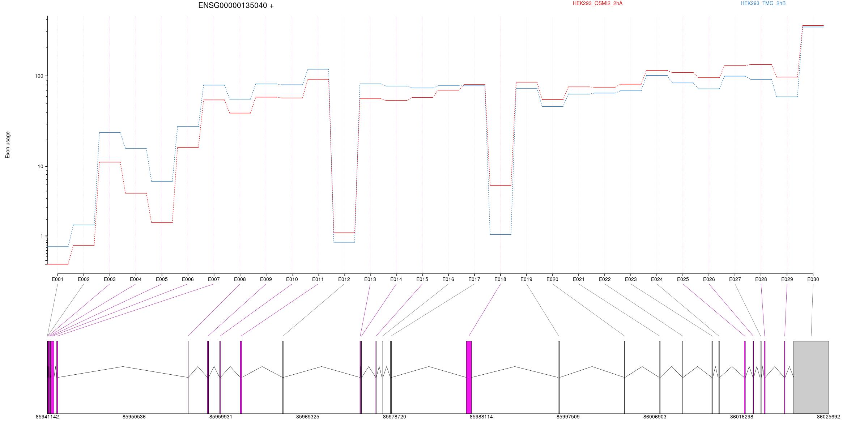Click the Exon usage axis label
The width and height of the screenshot is (868, 434).
pyautogui.click(x=8, y=145)
